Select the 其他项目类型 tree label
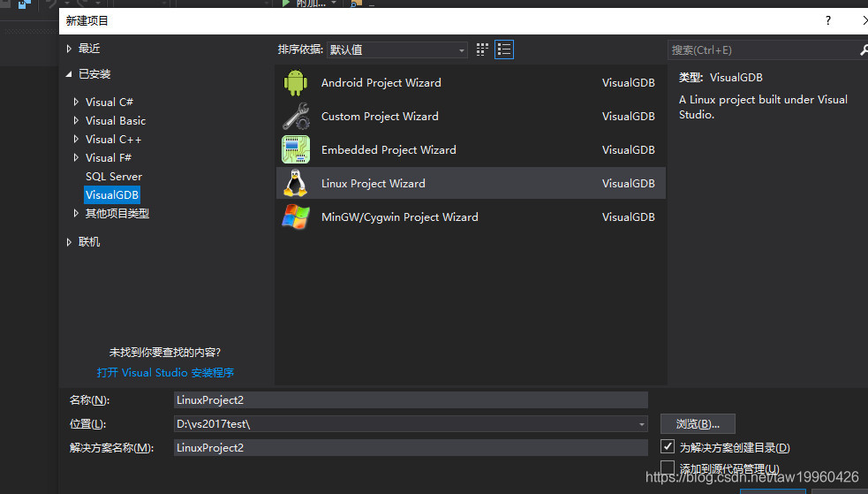 117,213
